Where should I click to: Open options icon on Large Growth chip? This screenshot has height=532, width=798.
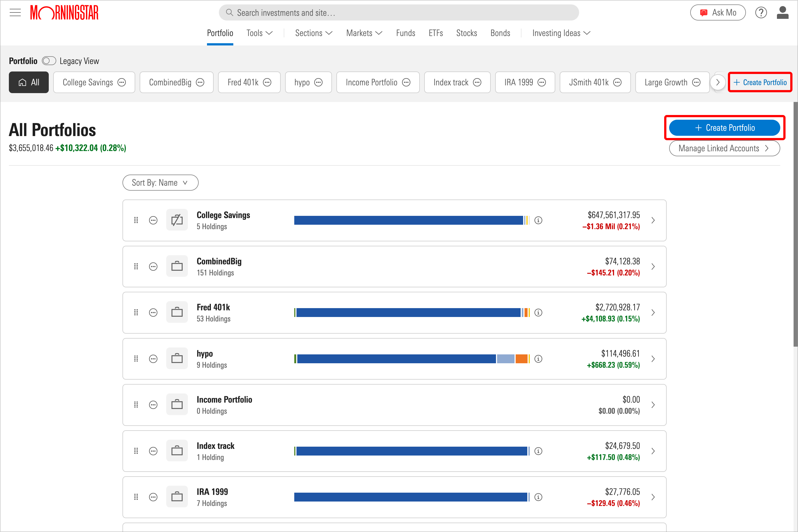(696, 83)
